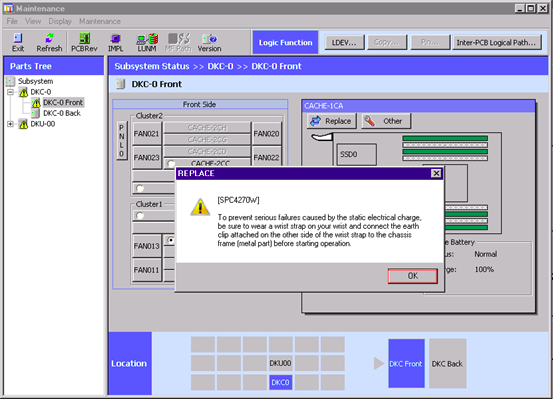Viewport: 553px width, 399px height.
Task: Open the LUNM tool icon
Action: coord(147,42)
